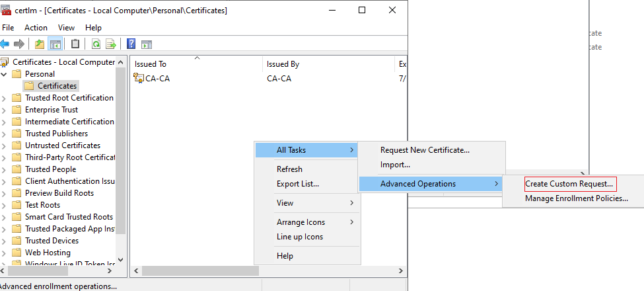
Task: Expand the Web Hosting node
Action: [x=4, y=253]
